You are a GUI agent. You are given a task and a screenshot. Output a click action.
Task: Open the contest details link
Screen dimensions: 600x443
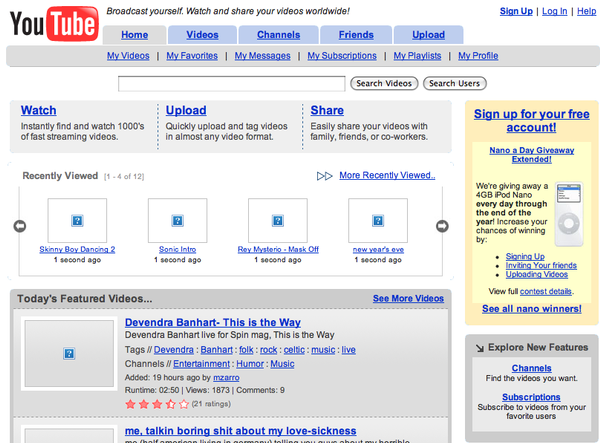point(546,292)
